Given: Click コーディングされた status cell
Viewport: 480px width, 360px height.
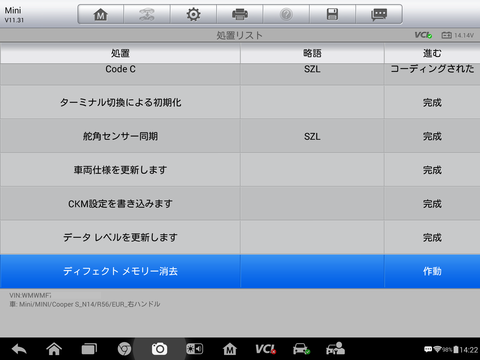Looking at the screenshot, I should (x=432, y=69).
